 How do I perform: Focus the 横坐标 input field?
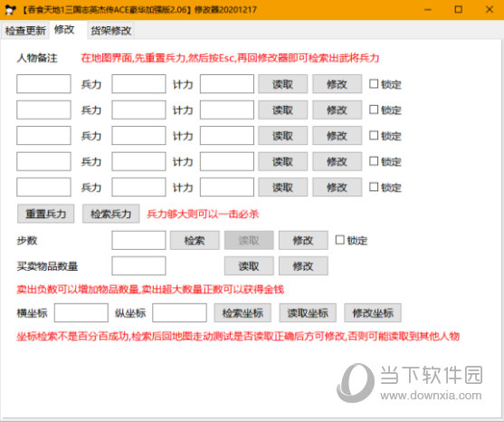click(x=81, y=312)
